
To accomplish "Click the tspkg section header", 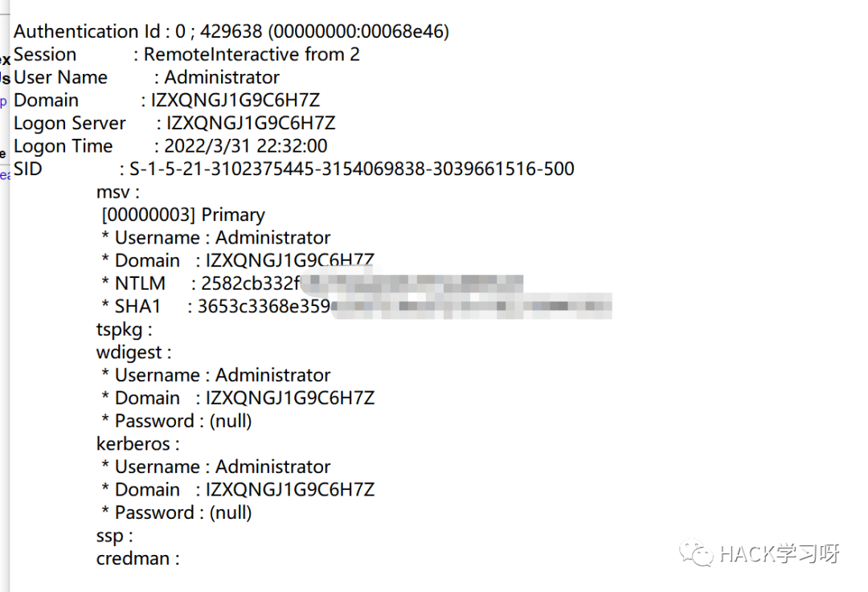I will pyautogui.click(x=124, y=330).
